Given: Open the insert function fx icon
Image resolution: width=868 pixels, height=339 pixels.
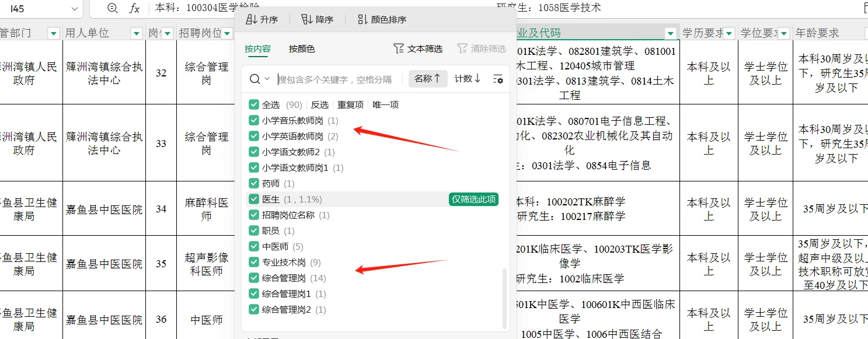Looking at the screenshot, I should tap(134, 8).
